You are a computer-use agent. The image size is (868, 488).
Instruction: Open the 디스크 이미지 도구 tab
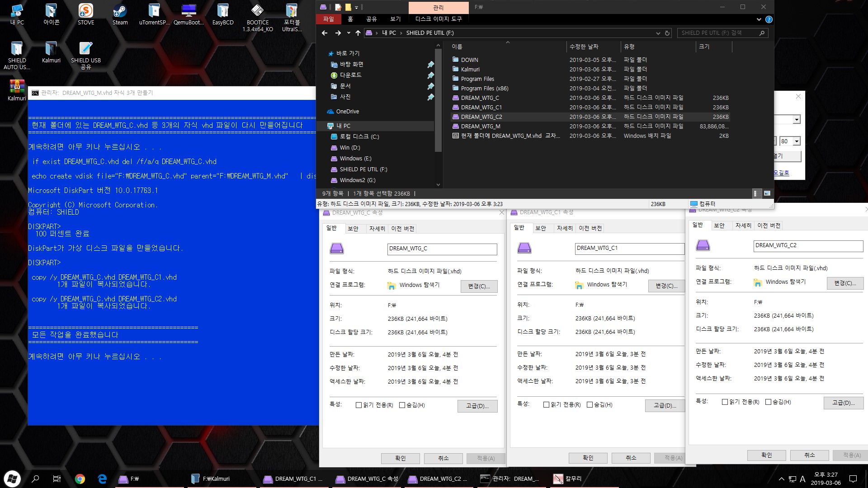pos(439,19)
